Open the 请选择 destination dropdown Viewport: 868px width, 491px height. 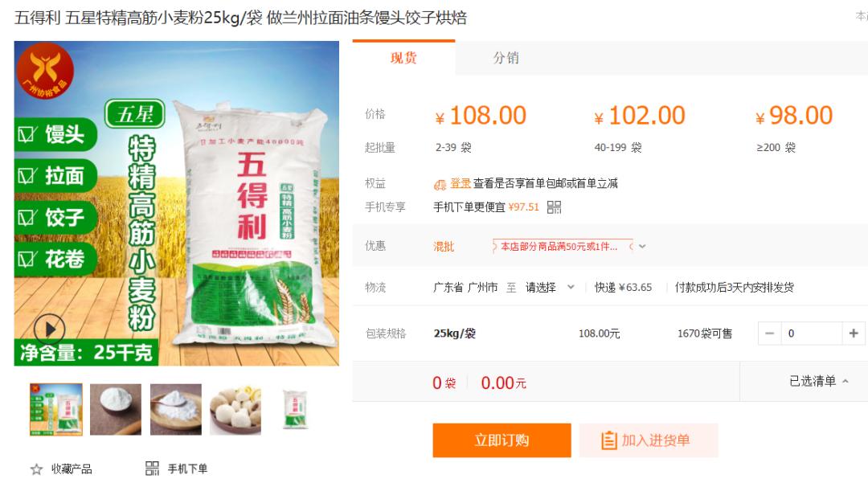[x=550, y=288]
